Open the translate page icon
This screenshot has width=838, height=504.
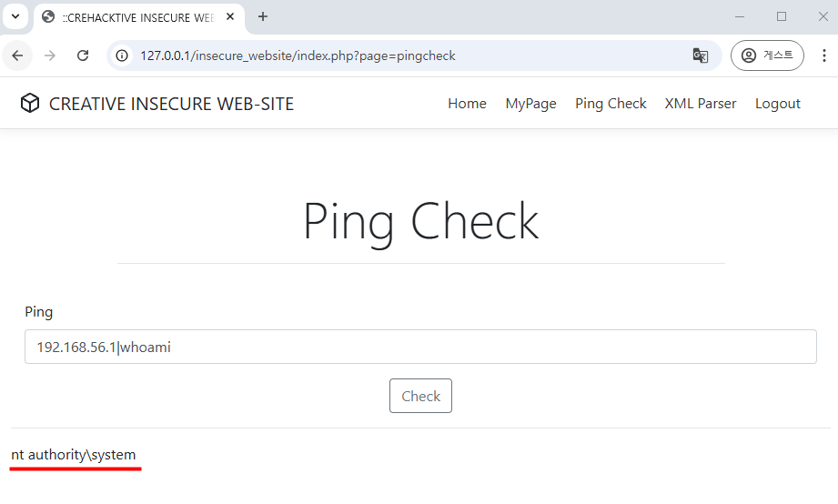700,55
